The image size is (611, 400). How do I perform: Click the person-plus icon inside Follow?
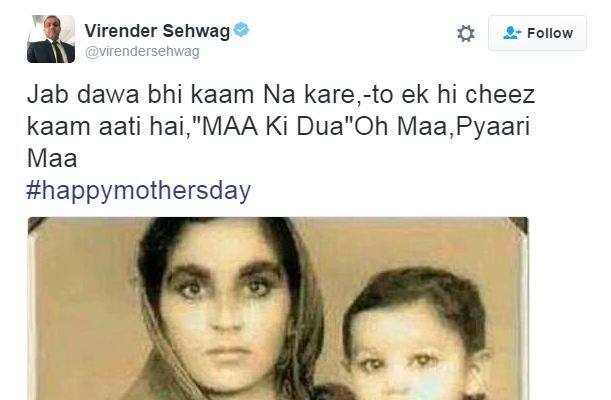click(512, 33)
